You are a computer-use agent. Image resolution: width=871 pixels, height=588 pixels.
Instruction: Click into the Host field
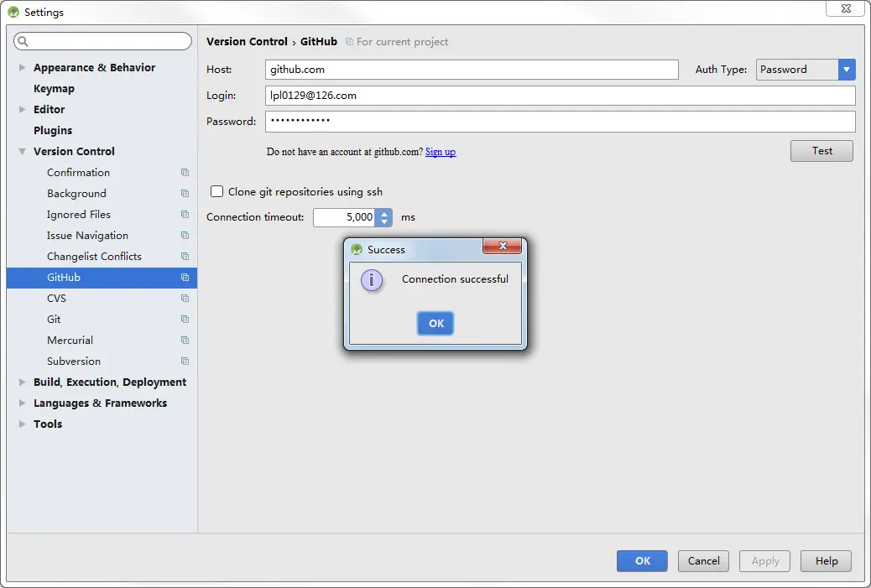[472, 70]
